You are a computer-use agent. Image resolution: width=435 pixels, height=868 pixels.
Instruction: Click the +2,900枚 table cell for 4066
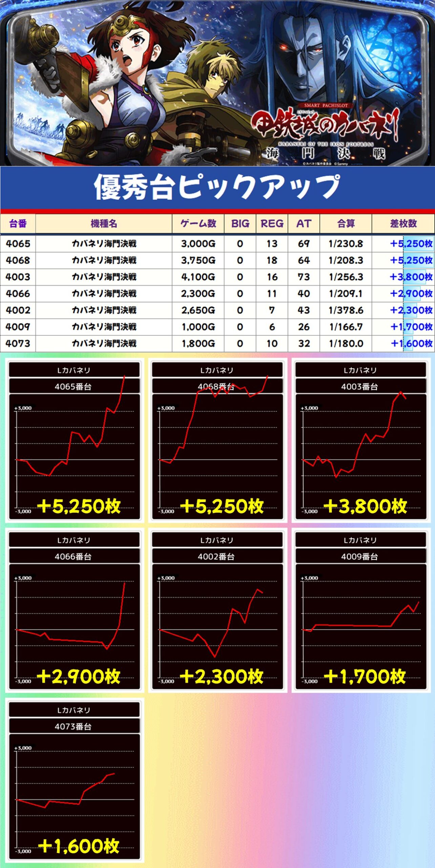pos(403,294)
